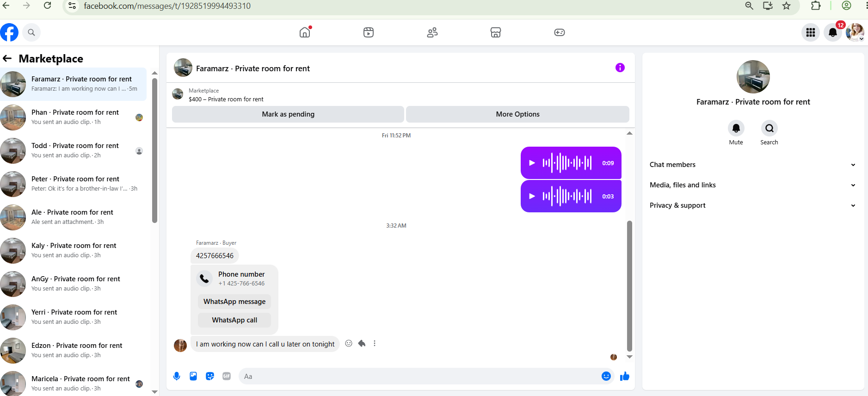Screen dimensions: 868x396
Task: Click the address bar URL
Action: point(167,6)
